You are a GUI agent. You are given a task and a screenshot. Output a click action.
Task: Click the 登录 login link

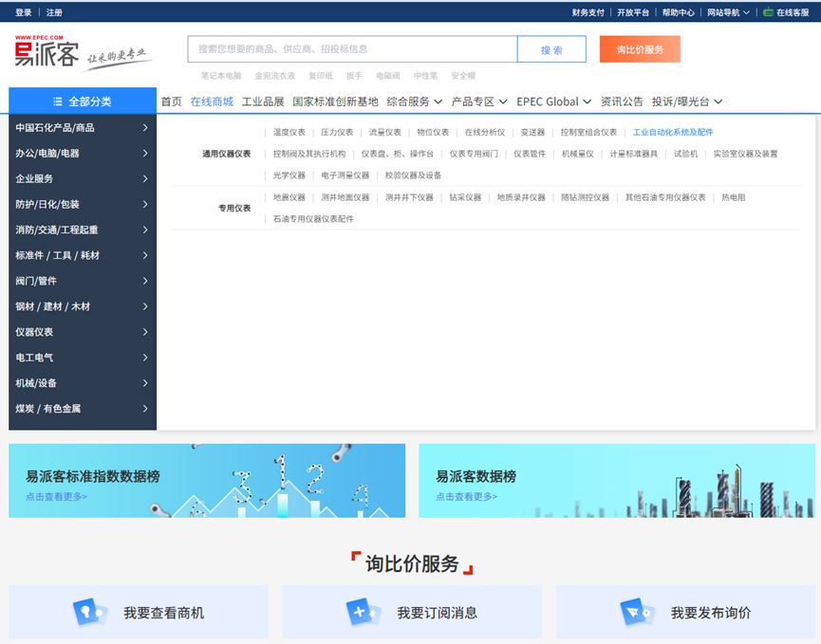[x=24, y=12]
